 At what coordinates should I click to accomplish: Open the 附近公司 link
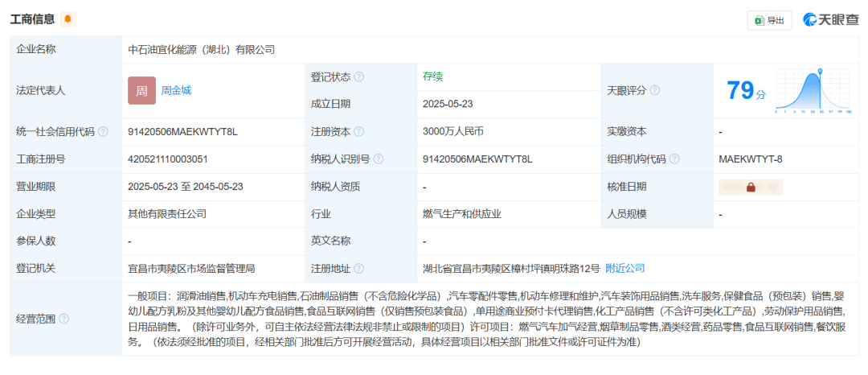click(x=625, y=268)
